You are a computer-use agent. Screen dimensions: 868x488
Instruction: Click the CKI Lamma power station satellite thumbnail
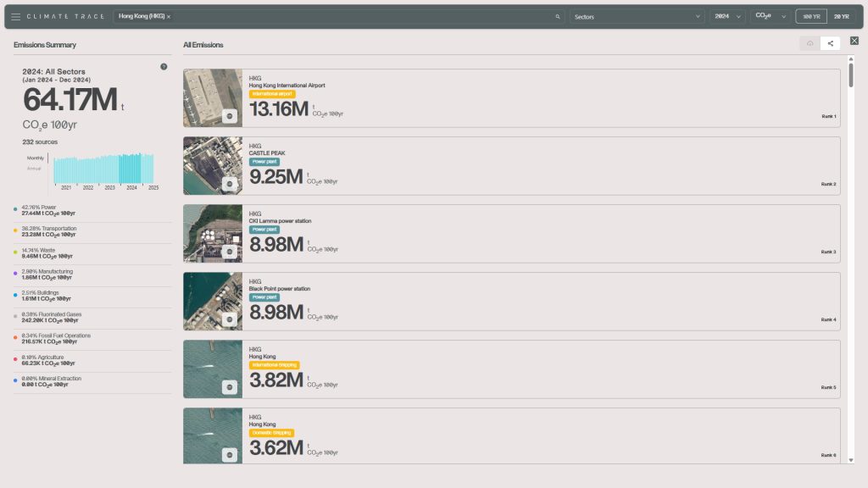(213, 234)
